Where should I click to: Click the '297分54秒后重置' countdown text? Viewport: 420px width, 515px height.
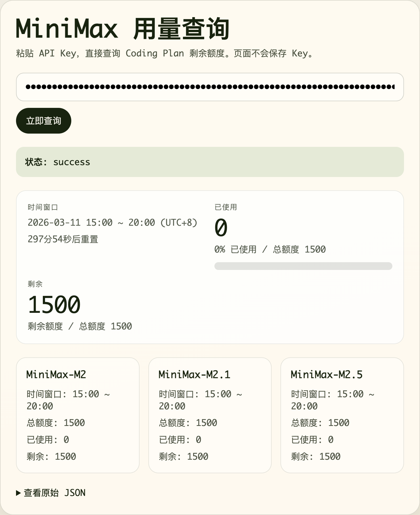pos(63,239)
